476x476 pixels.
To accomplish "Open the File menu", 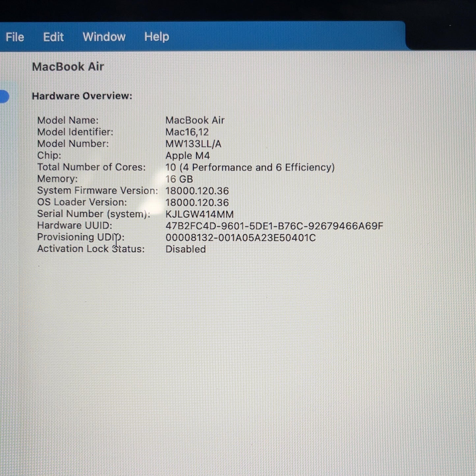I will click(x=15, y=37).
